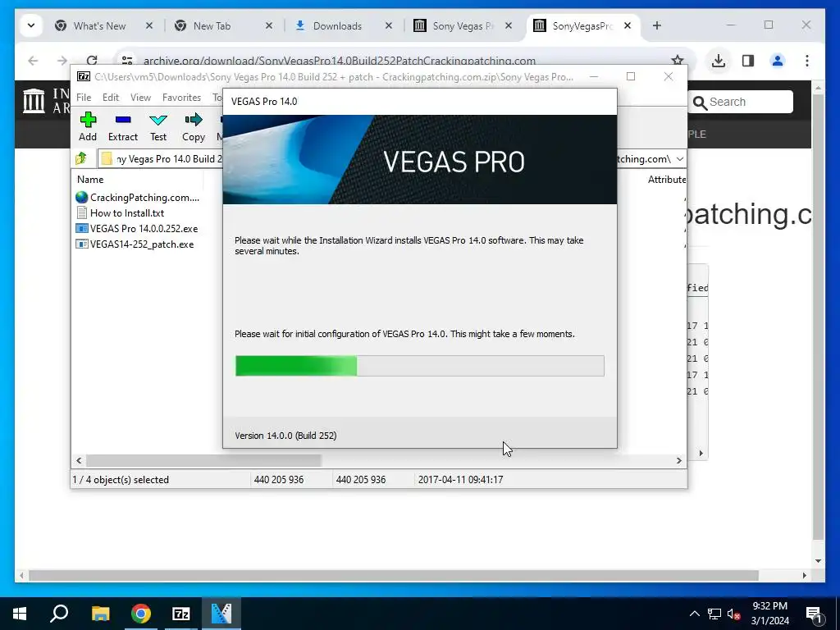
Task: Open the Windows Start menu
Action: click(x=20, y=614)
